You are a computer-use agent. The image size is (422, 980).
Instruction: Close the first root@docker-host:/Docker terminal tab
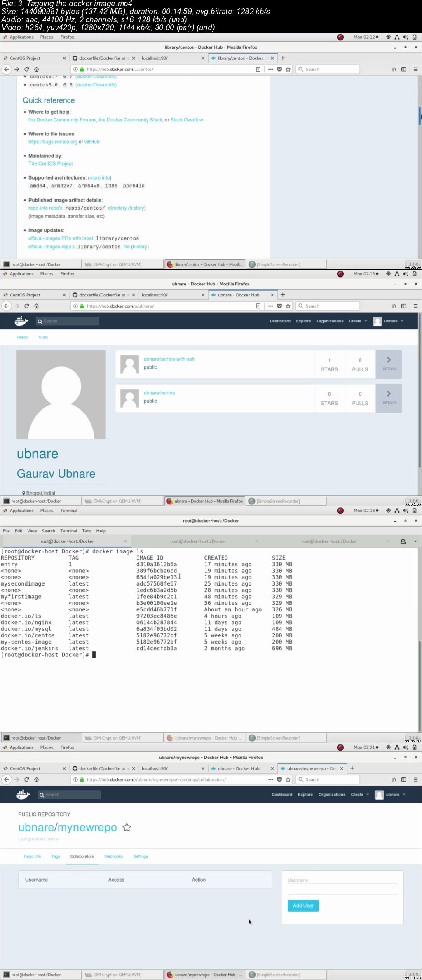[126, 541]
